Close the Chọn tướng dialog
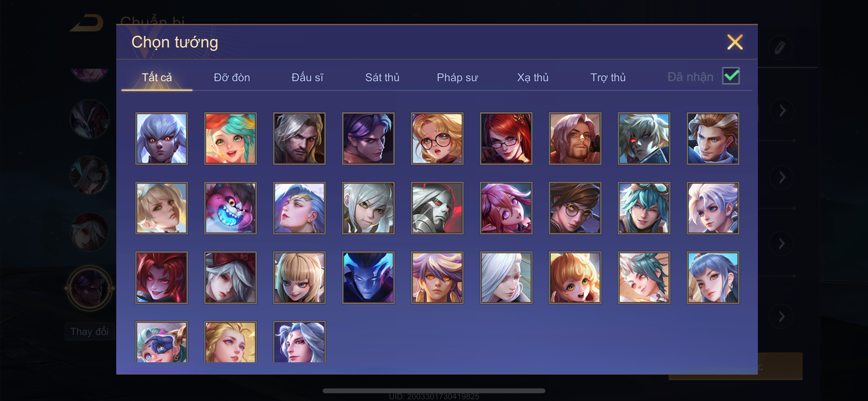Screen dimensions: 868x401 pos(735,42)
